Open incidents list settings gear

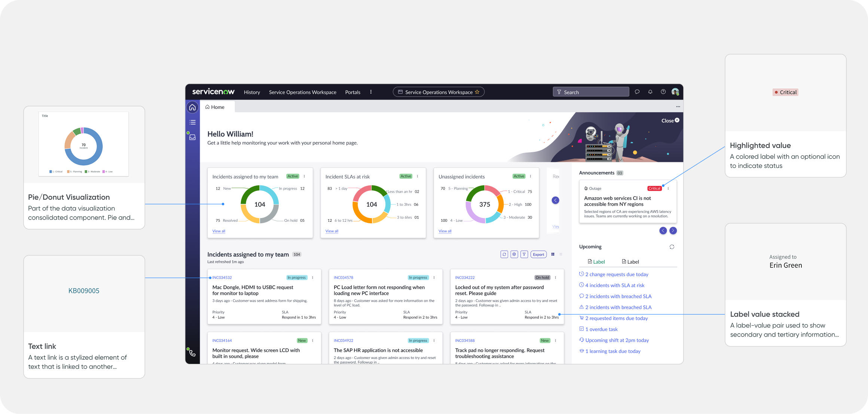coord(514,255)
